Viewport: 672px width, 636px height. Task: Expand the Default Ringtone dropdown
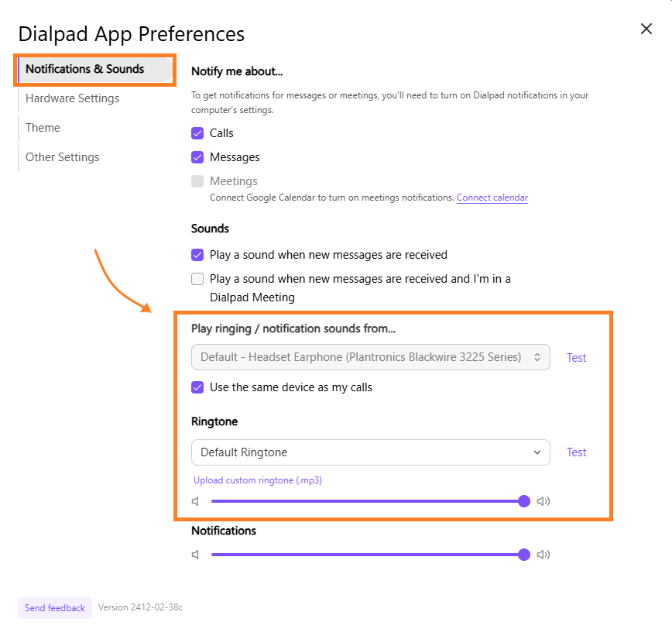pos(371,452)
